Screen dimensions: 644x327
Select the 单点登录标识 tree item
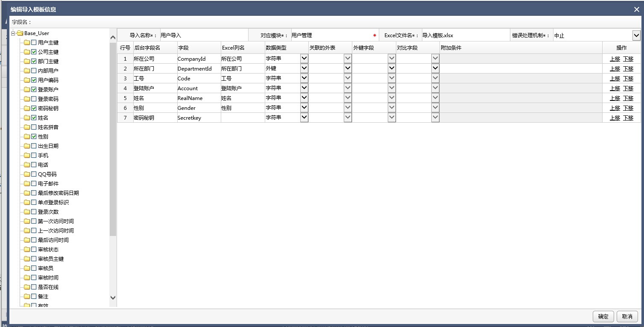(53, 202)
